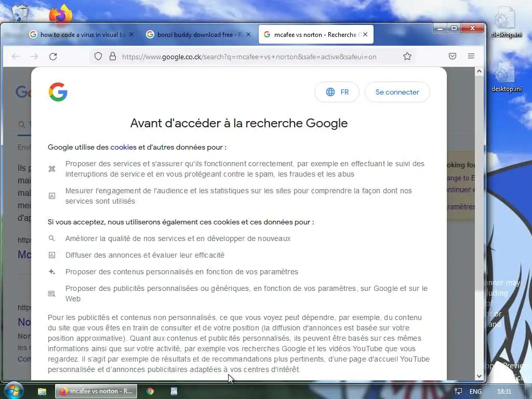The width and height of the screenshot is (532, 399).
Task: Close the 'bonzi buddy download free' tab
Action: point(248,34)
